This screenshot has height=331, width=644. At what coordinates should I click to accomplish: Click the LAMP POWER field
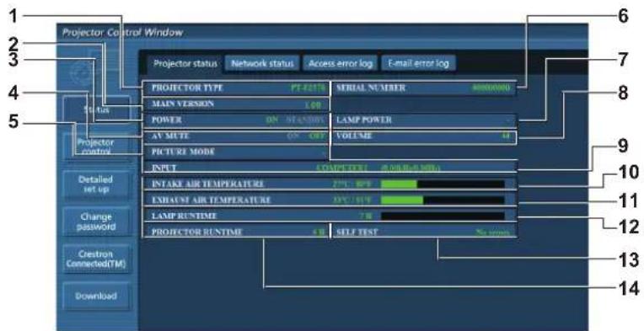(x=423, y=120)
